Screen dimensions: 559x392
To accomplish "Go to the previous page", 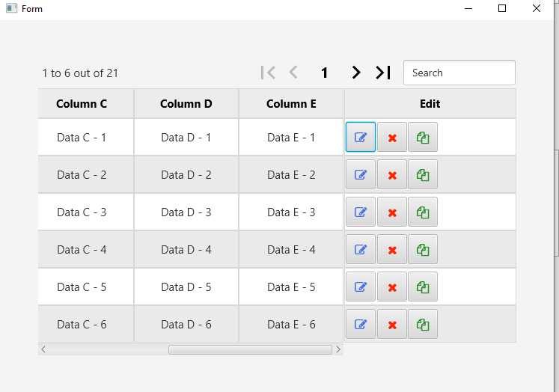I will point(293,73).
